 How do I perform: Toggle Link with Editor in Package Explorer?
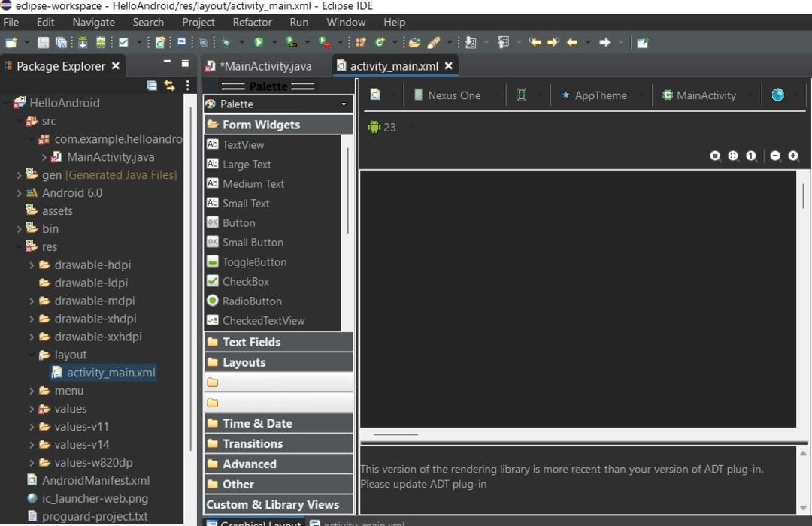(x=169, y=86)
